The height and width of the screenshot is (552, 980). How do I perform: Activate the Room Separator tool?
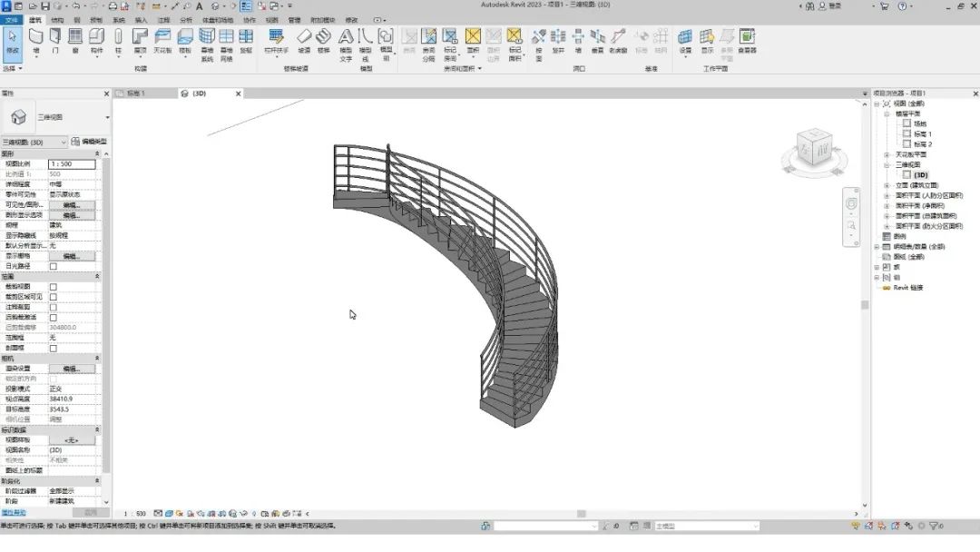pos(428,44)
